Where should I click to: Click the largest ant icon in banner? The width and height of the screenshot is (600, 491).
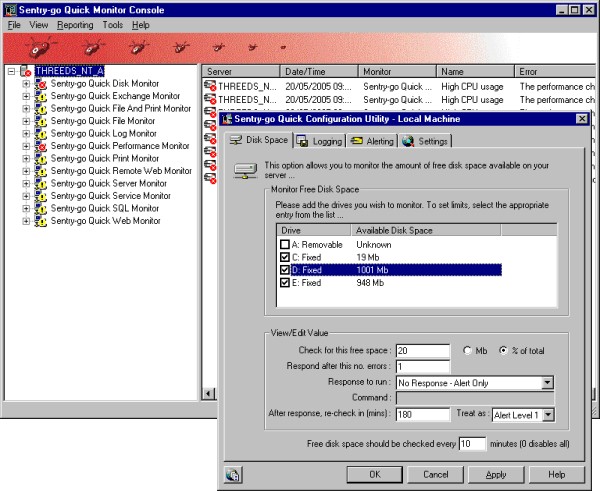pyautogui.click(x=39, y=47)
